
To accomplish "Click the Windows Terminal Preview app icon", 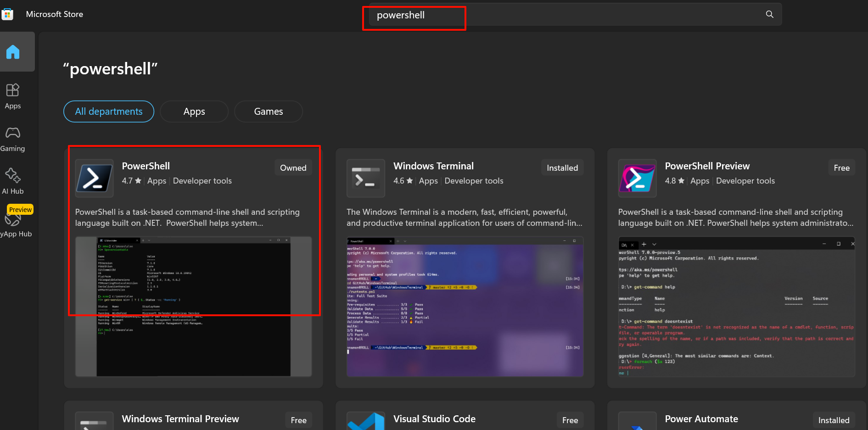I will coord(94,421).
